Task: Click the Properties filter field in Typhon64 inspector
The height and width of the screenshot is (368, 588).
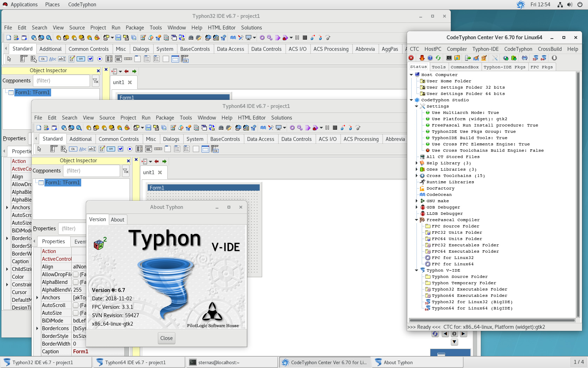Action: tap(72, 229)
